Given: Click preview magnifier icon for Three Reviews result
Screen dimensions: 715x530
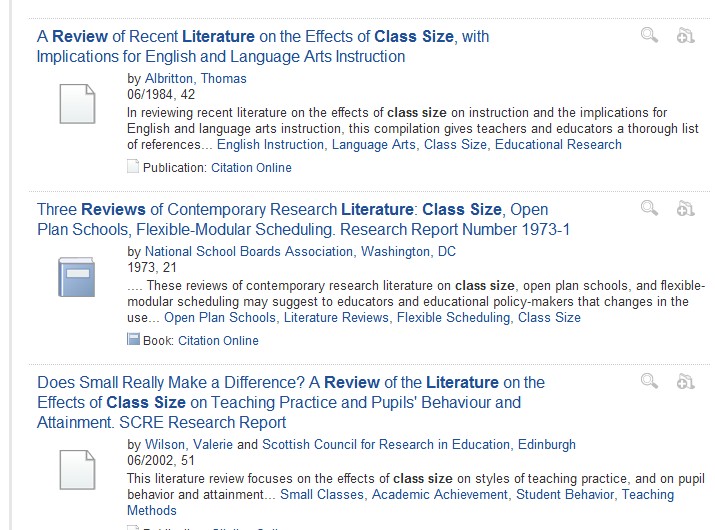Looking at the screenshot, I should click(x=650, y=209).
